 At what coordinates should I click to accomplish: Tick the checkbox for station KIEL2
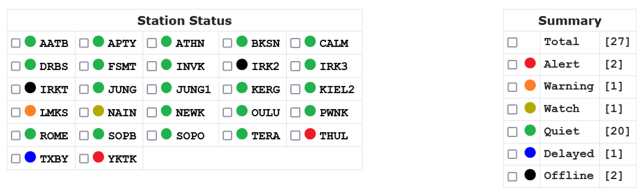(295, 89)
